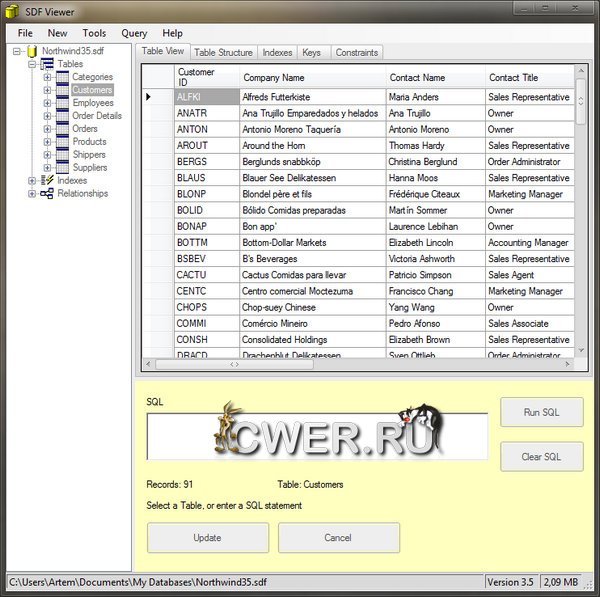Click the Tables folder icon in tree
Image resolution: width=600 pixels, height=597 pixels.
tap(47, 64)
